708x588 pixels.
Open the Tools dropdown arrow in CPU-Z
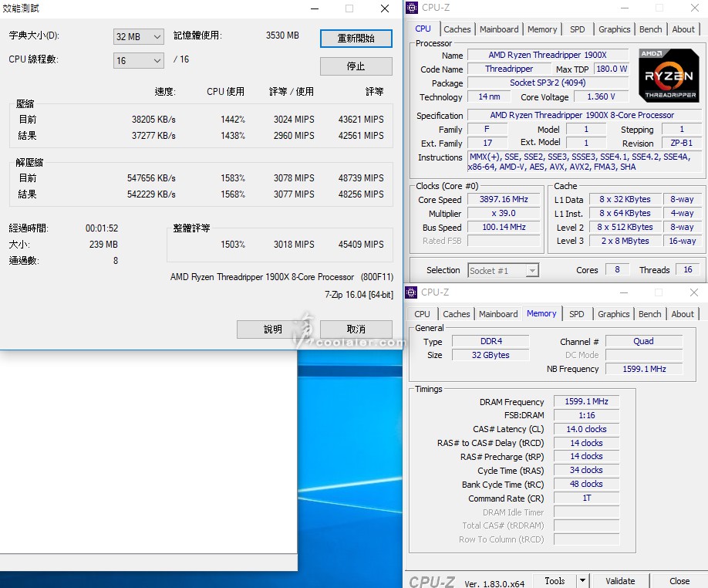coord(582,581)
